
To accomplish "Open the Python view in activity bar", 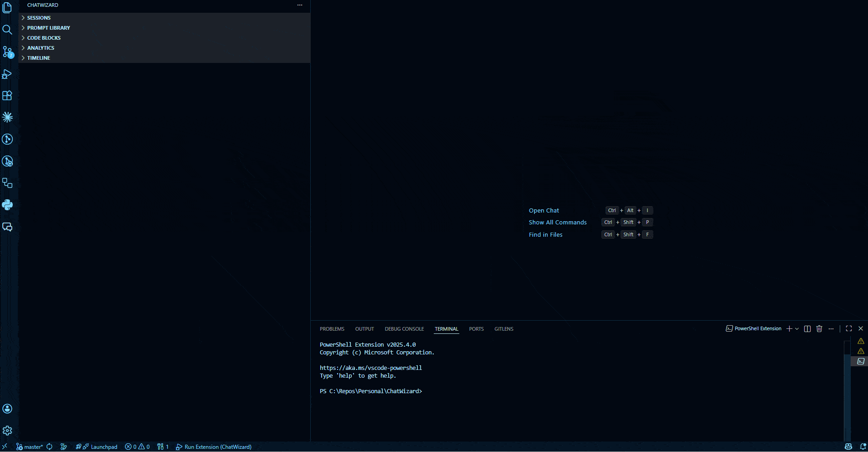I will pyautogui.click(x=7, y=205).
